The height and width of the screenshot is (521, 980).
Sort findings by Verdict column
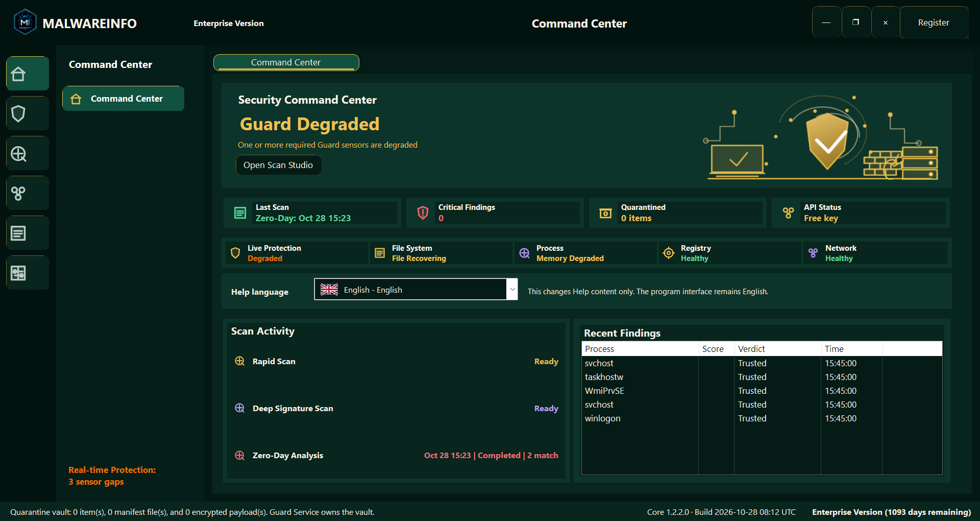pos(778,349)
